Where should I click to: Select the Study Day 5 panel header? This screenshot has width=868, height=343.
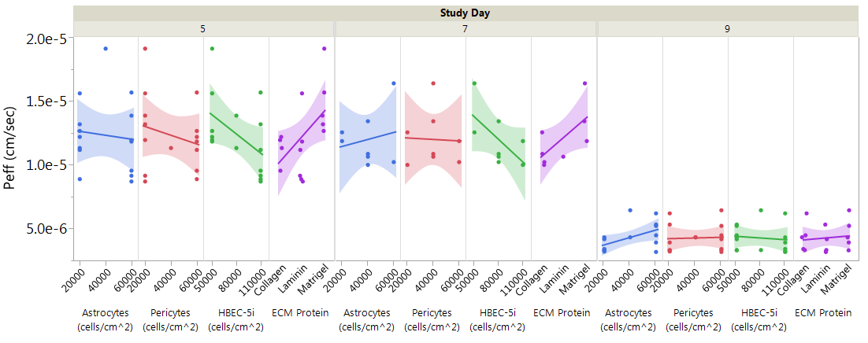click(x=203, y=28)
